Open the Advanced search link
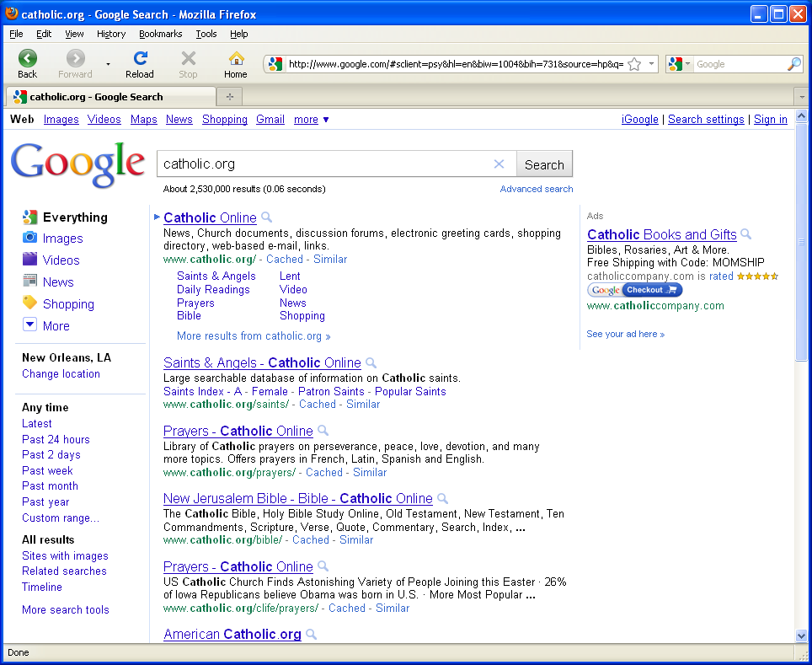 pos(537,189)
